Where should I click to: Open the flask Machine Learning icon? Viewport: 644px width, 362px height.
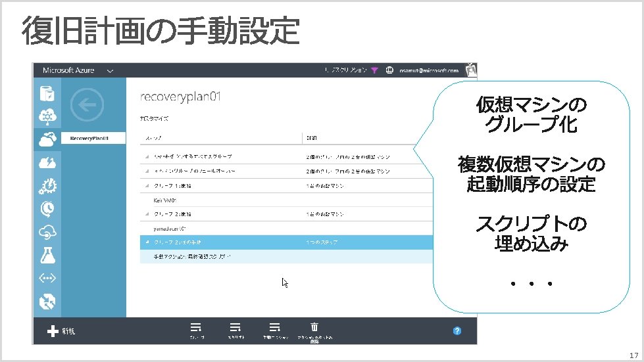pyautogui.click(x=47, y=256)
